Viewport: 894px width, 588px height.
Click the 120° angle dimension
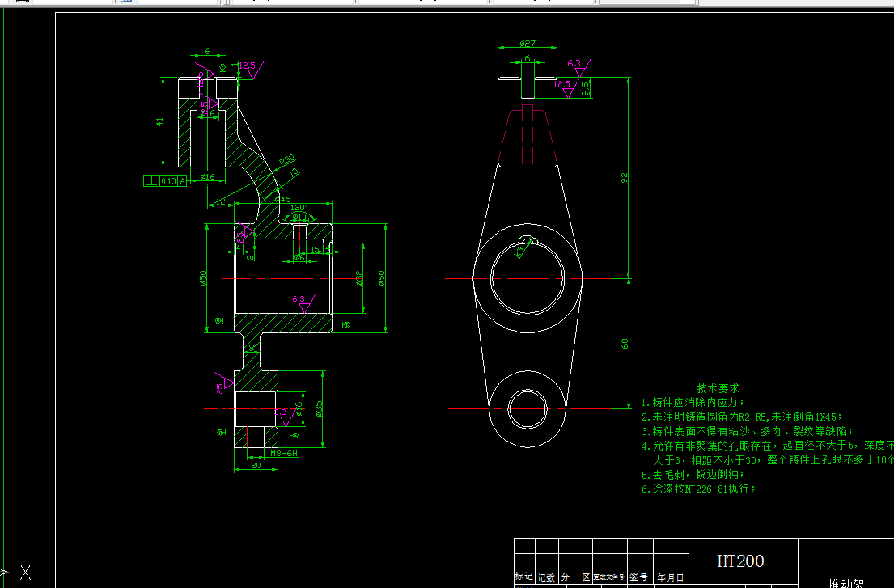[299, 208]
